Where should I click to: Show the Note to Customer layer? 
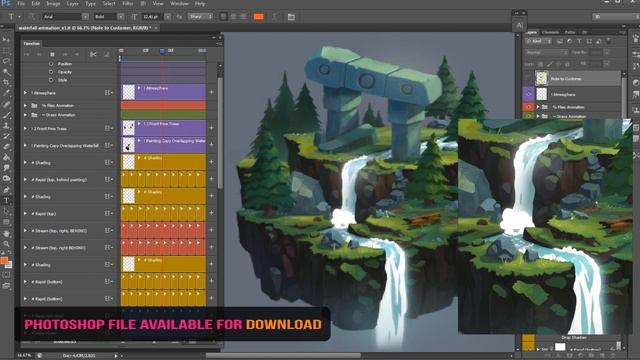click(529, 78)
